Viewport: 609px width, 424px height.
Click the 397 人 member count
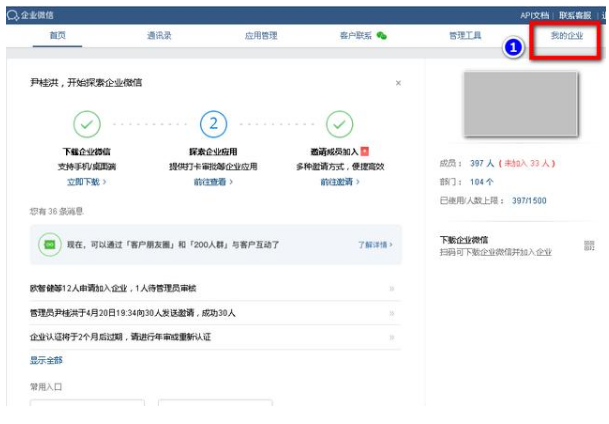click(482, 163)
